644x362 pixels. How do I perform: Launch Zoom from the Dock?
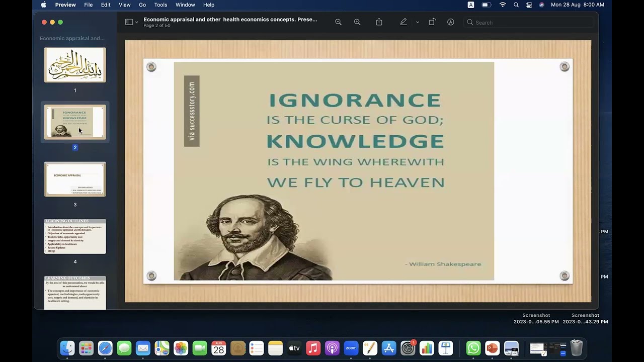[351, 348]
